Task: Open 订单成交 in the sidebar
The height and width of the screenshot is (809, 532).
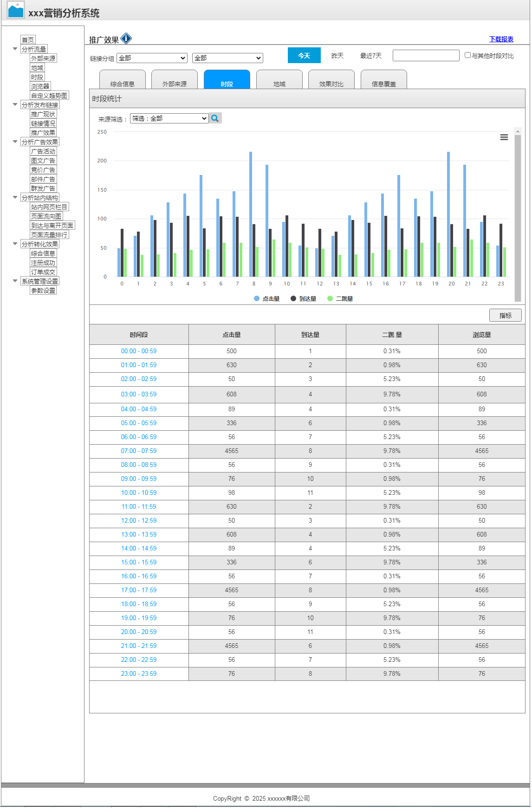Action: tap(43, 272)
